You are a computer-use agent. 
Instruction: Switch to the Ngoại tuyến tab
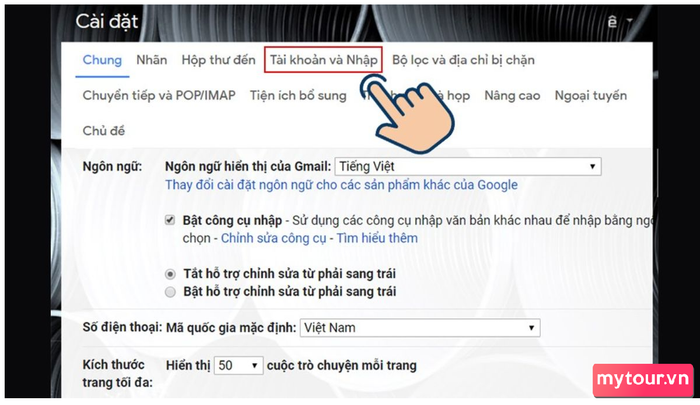[x=591, y=96]
